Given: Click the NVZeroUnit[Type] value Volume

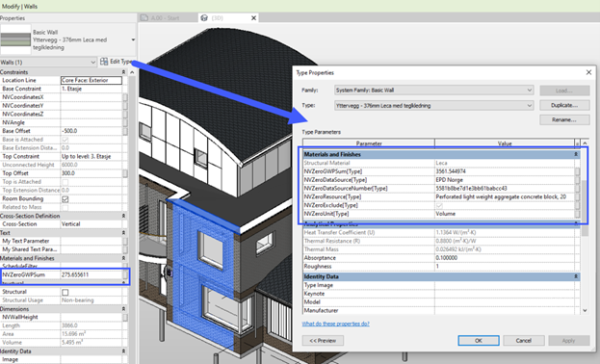Looking at the screenshot, I should pos(505,214).
